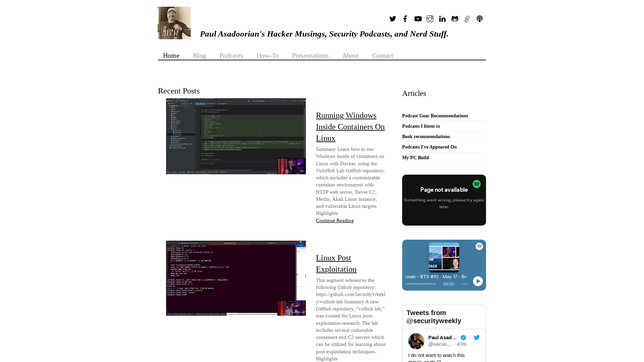Click the link/chain icon

point(467,18)
